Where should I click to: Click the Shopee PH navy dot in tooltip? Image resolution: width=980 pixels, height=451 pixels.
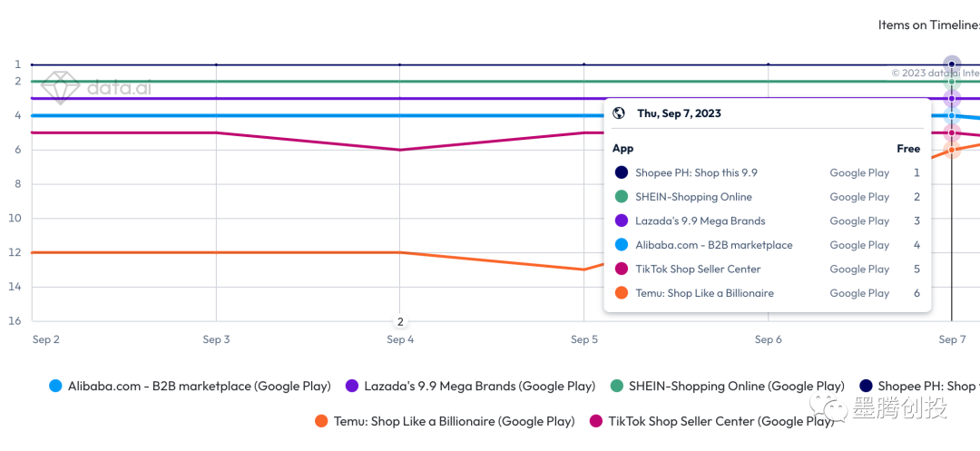click(x=622, y=172)
